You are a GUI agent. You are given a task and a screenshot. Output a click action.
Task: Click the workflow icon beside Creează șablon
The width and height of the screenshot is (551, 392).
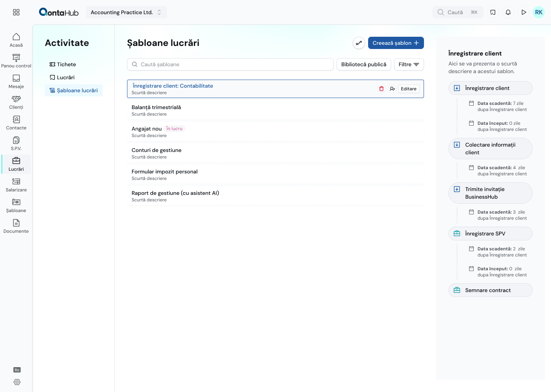click(359, 43)
